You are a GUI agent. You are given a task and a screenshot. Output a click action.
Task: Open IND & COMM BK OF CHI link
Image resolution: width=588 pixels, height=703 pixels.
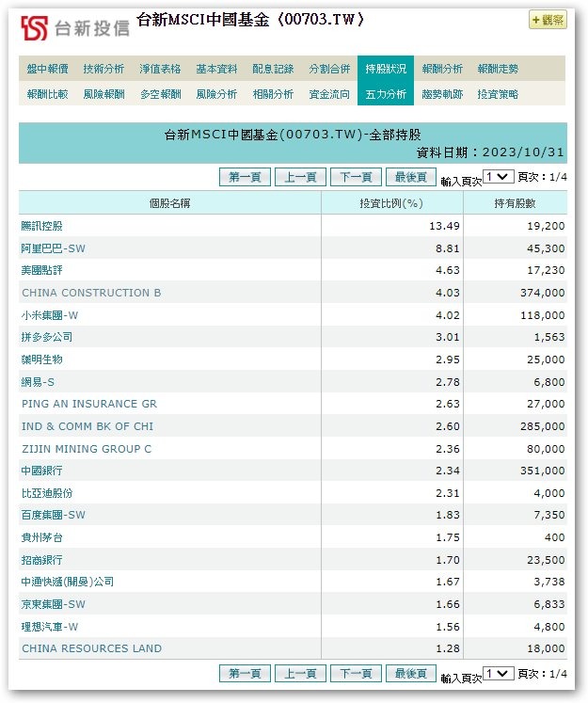point(87,426)
